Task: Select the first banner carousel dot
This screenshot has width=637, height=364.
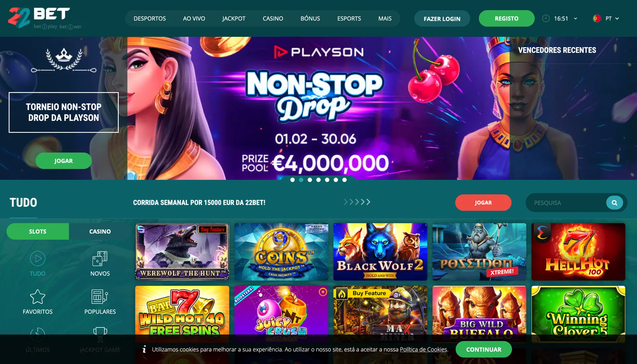Action: pyautogui.click(x=292, y=180)
